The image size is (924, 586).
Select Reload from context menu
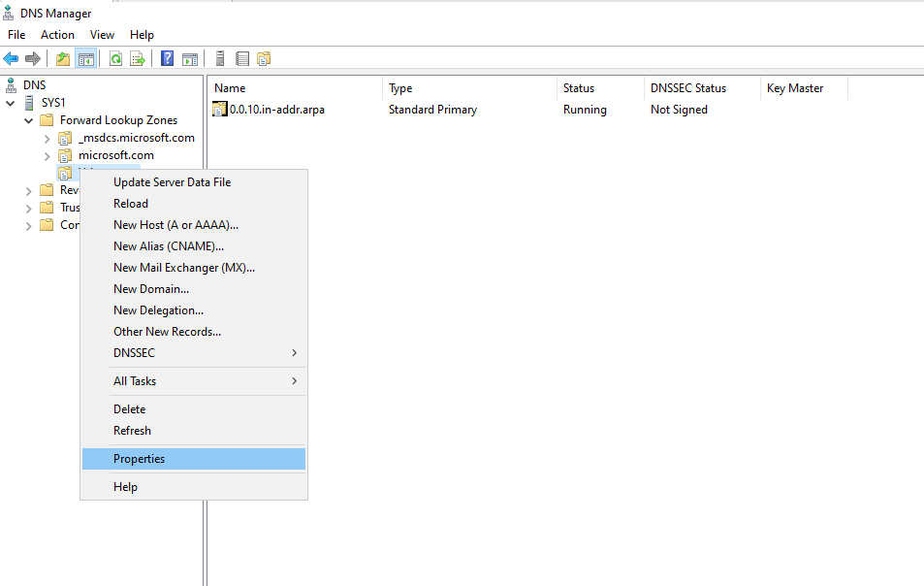tap(194, 204)
